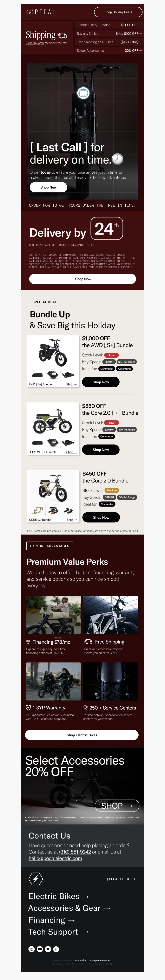Click the shipping truck icon
Screen dimensions: 165x980
click(x=62, y=35)
